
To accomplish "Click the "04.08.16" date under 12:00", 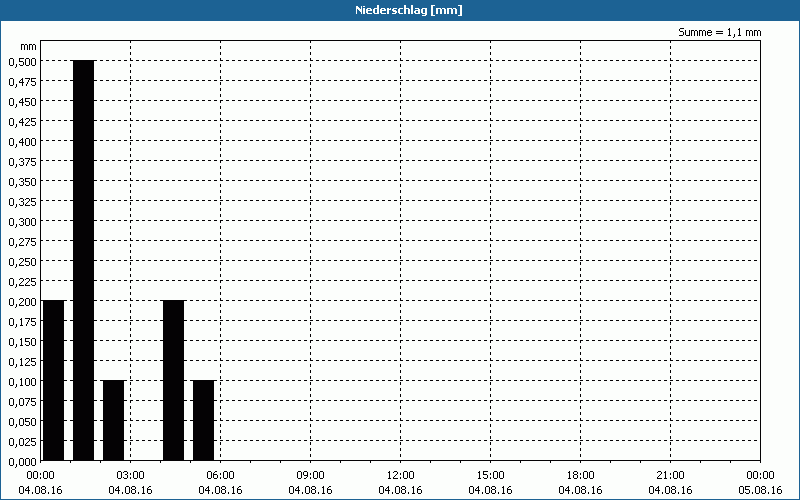I will (x=401, y=490).
